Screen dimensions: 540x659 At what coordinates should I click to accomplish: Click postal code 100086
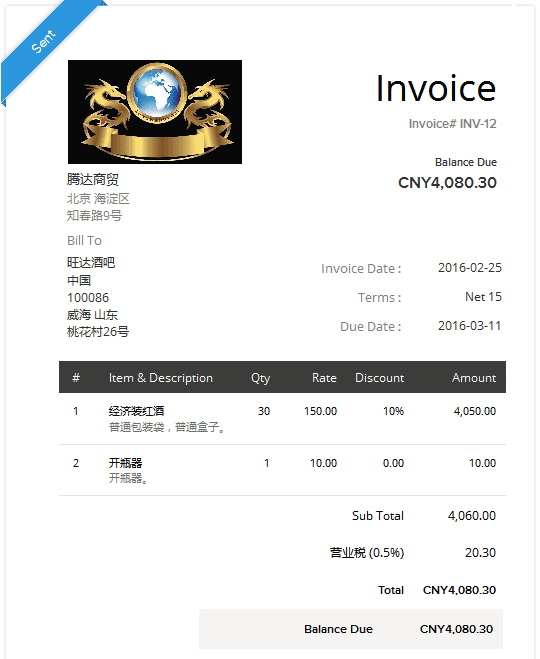click(88, 298)
